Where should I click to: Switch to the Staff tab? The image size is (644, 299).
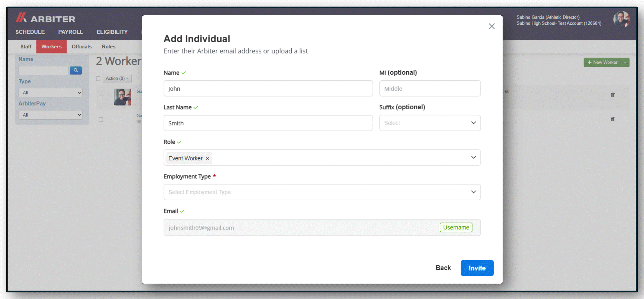point(26,47)
